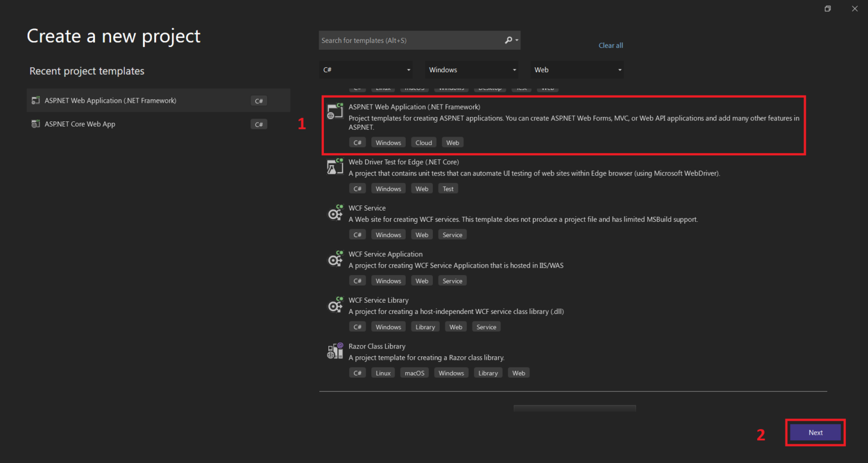This screenshot has height=463, width=868.
Task: Click the Web Driver Test for Edge template icon
Action: (x=335, y=166)
